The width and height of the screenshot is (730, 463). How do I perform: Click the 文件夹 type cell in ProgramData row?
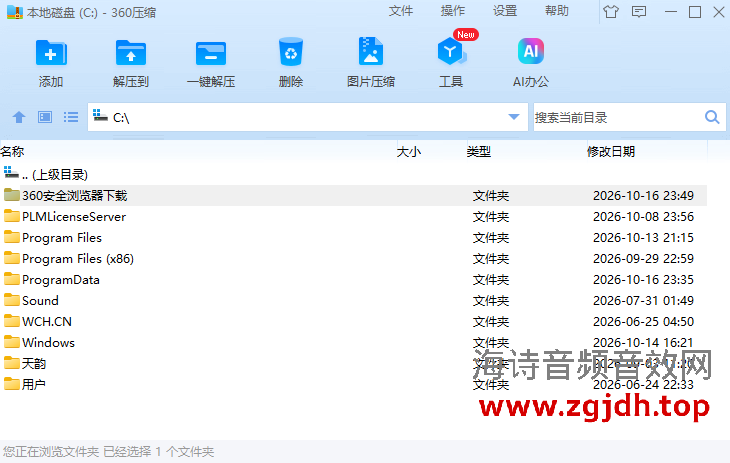click(491, 279)
